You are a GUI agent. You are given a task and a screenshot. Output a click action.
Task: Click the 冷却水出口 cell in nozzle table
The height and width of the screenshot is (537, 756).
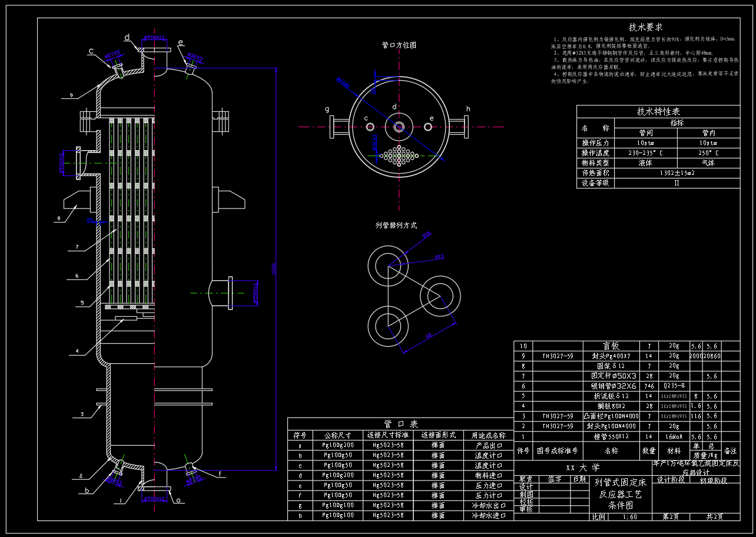(x=488, y=506)
